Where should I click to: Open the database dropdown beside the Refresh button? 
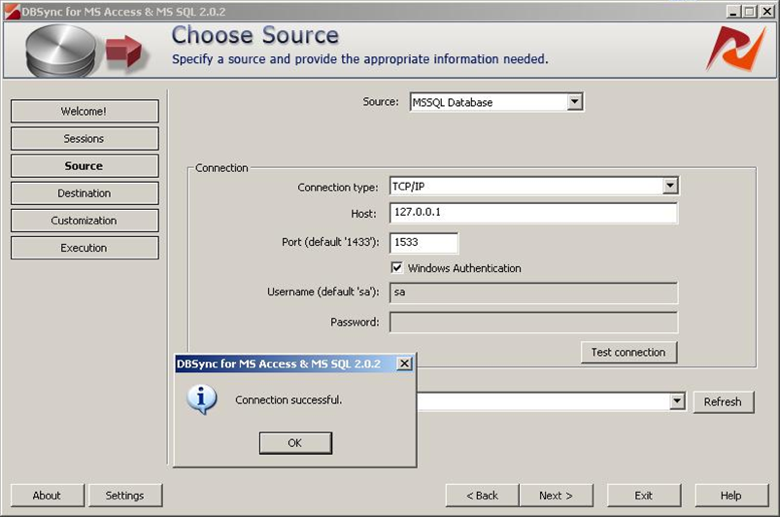[677, 401]
